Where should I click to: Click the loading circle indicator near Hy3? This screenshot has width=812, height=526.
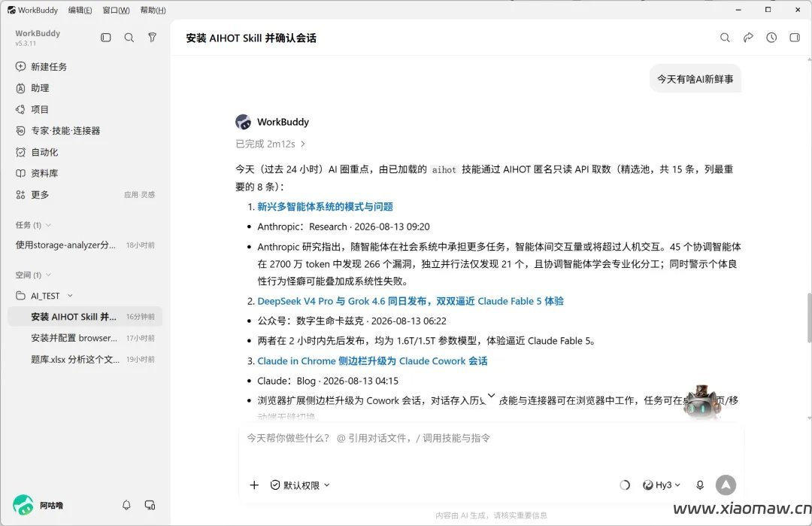click(625, 485)
